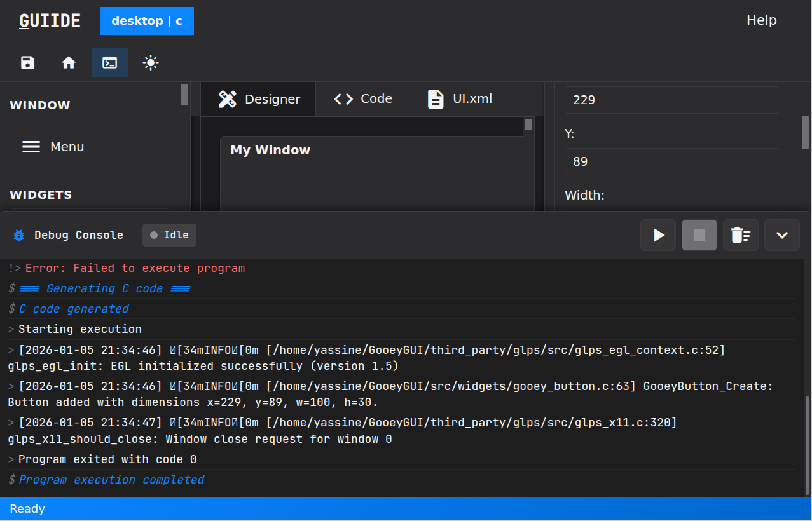Screen dimensions: 812x521
Task: Switch to the Code tab
Action: [x=362, y=98]
